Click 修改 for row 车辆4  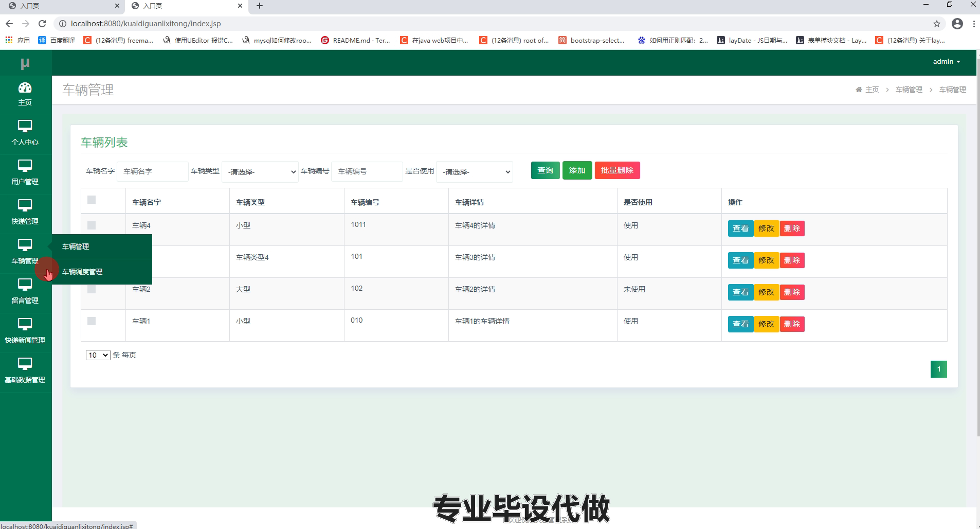tap(766, 228)
